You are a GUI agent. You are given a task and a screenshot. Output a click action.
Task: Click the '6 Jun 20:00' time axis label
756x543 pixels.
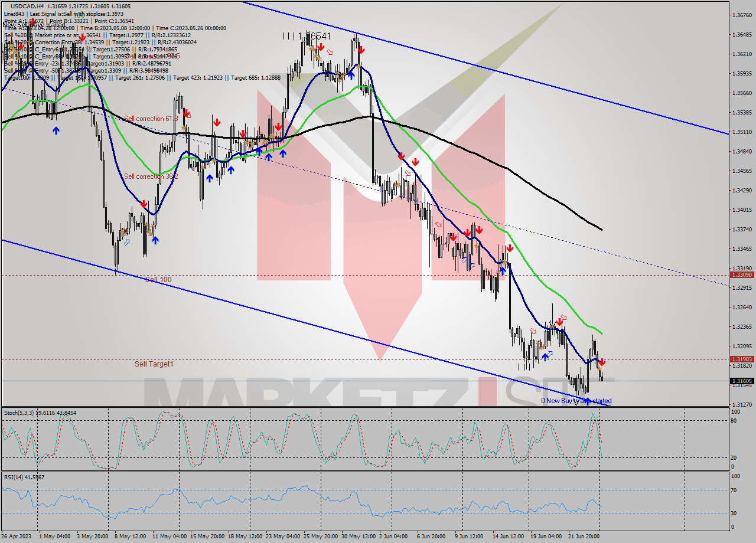(x=432, y=536)
